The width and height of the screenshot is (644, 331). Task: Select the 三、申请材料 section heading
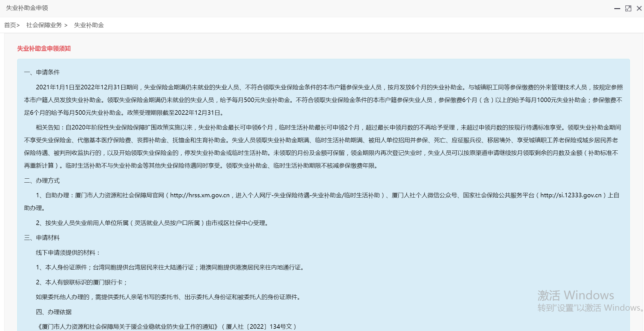tap(42, 237)
